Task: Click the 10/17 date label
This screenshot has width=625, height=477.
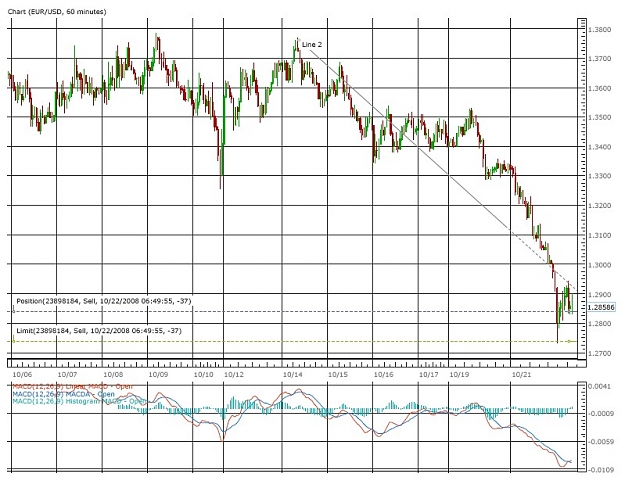Action: 429,375
